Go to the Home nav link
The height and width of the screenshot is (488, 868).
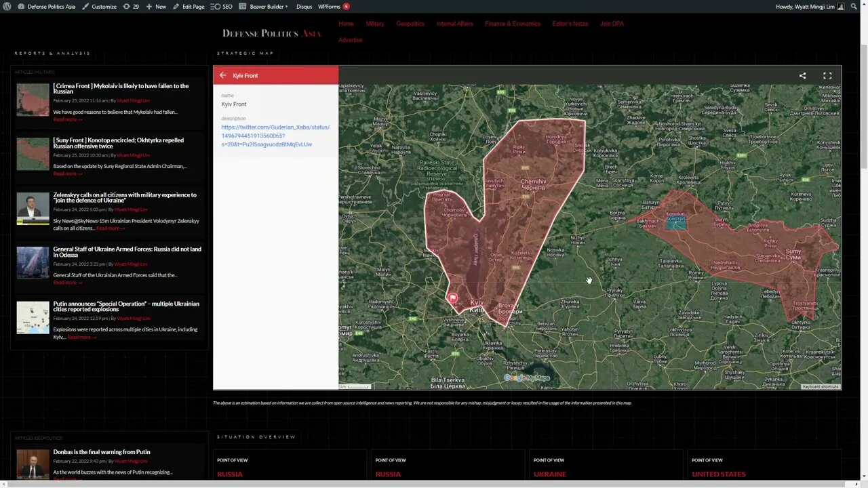tap(346, 24)
